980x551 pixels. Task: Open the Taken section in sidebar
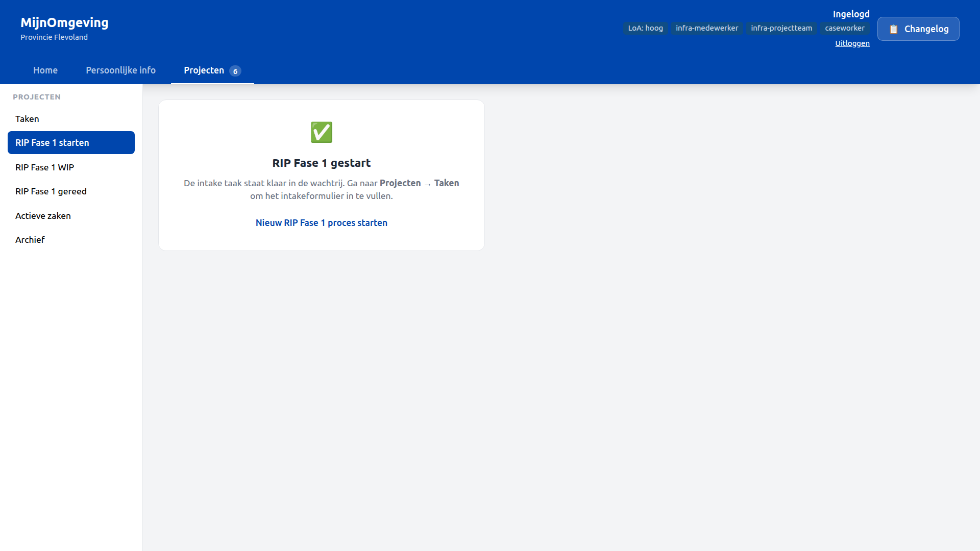pyautogui.click(x=27, y=118)
